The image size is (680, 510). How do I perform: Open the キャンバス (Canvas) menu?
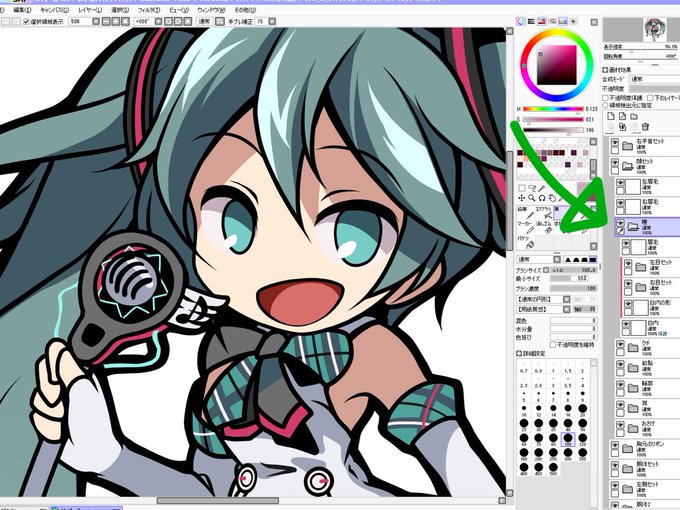point(54,10)
